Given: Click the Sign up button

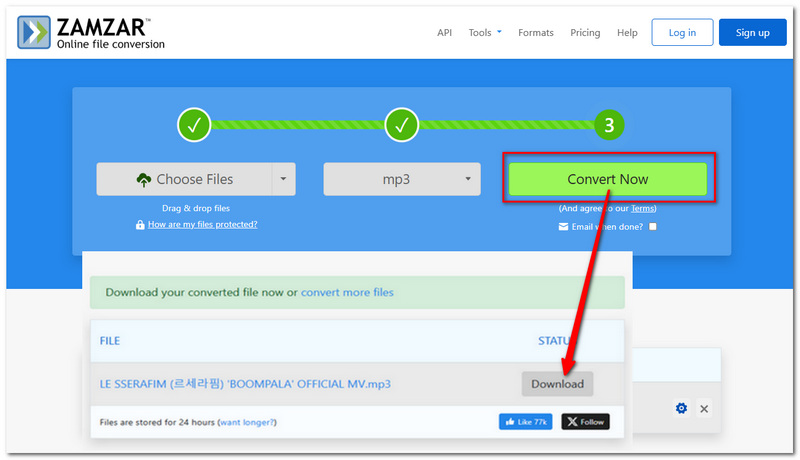Looking at the screenshot, I should (753, 33).
